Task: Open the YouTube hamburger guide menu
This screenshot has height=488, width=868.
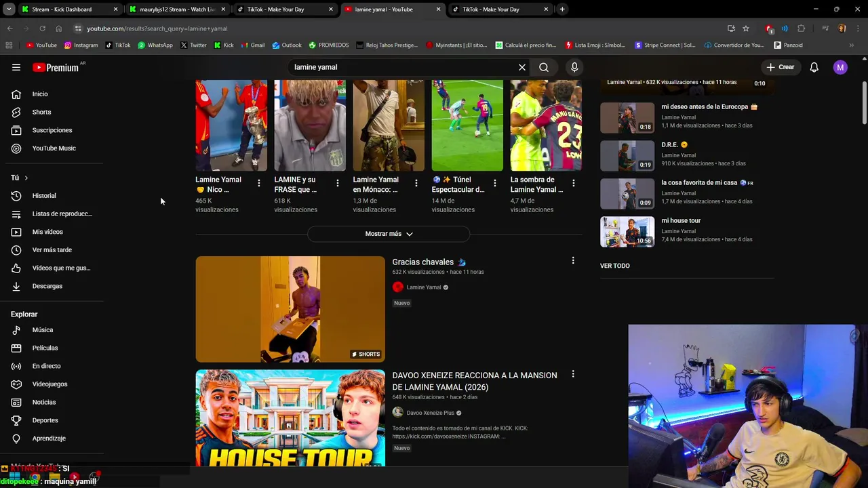Action: pyautogui.click(x=16, y=67)
